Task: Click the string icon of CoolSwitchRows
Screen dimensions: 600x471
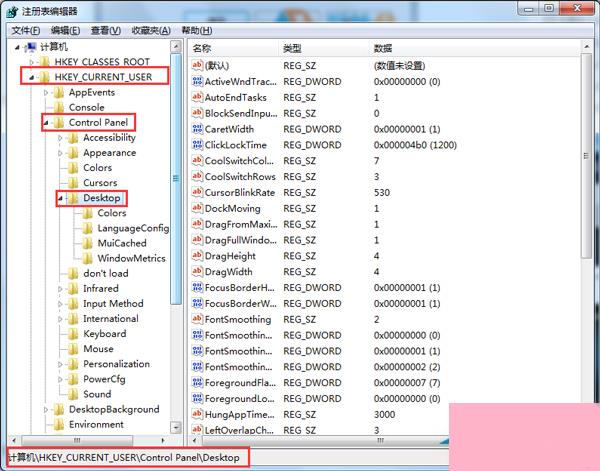Action: (197, 176)
